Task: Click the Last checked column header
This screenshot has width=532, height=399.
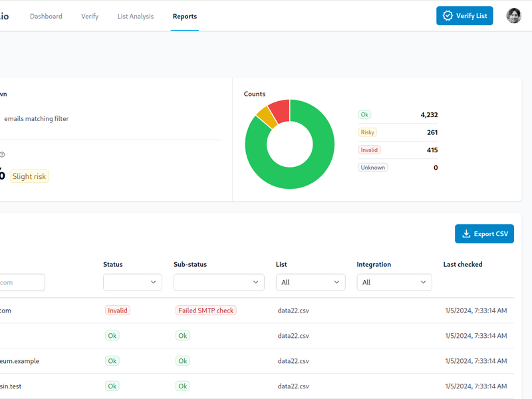Action: [x=463, y=265]
